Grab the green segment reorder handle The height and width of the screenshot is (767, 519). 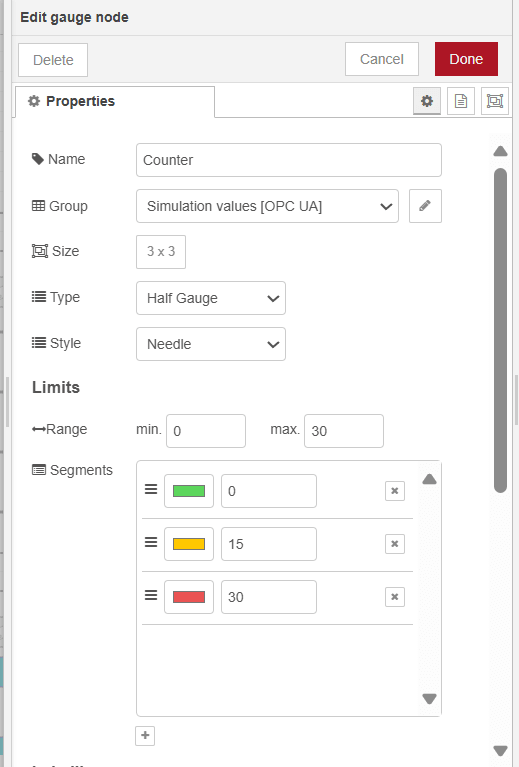(151, 489)
